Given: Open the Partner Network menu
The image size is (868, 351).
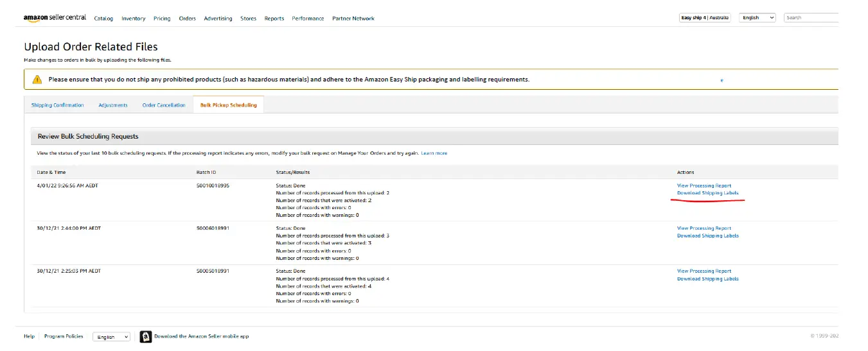Looking at the screenshot, I should tap(353, 19).
